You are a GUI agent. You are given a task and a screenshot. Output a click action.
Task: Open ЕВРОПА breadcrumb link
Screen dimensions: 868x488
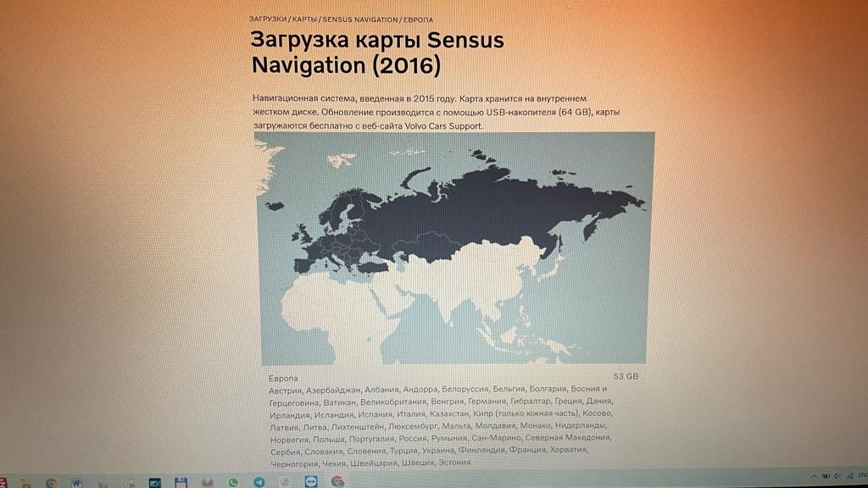(418, 19)
